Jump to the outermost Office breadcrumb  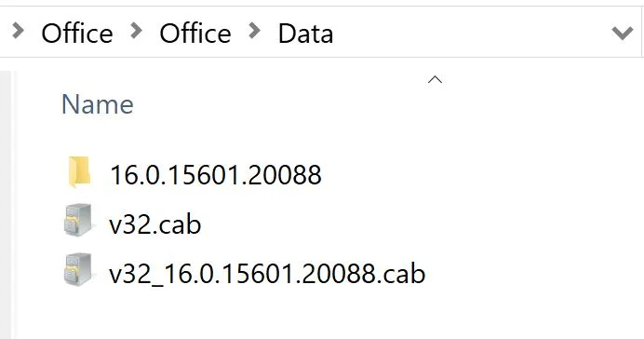pos(77,34)
